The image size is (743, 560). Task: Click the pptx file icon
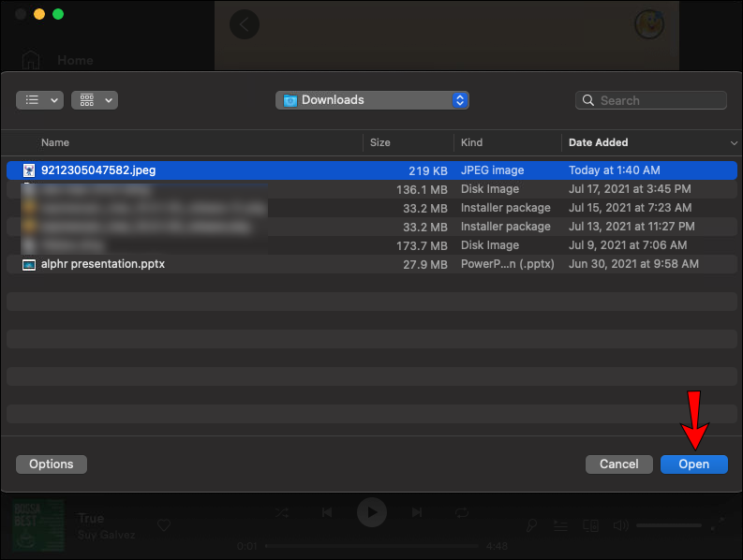[29, 264]
